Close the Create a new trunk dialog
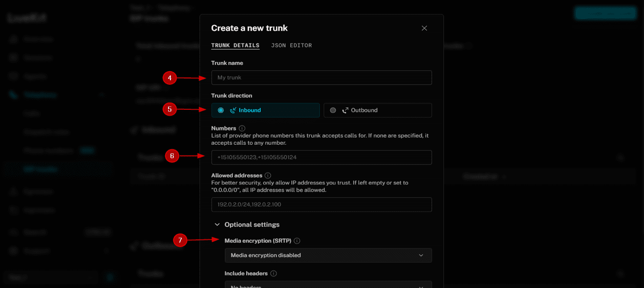Viewport: 644px width, 288px height. click(424, 28)
